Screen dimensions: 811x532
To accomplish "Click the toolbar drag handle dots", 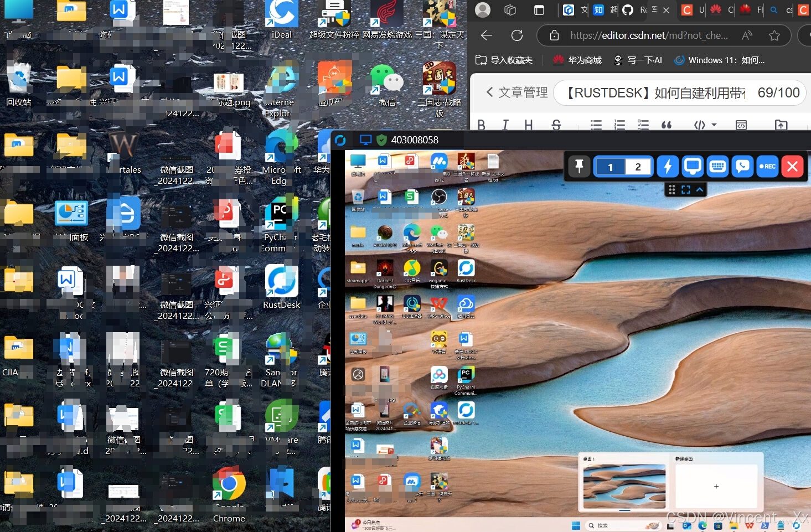I will tap(672, 190).
